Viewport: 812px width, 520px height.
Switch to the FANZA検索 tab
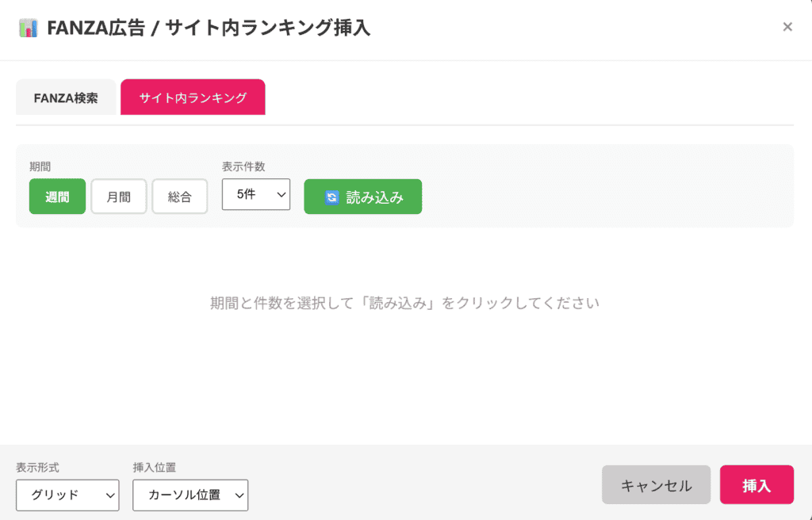click(66, 98)
